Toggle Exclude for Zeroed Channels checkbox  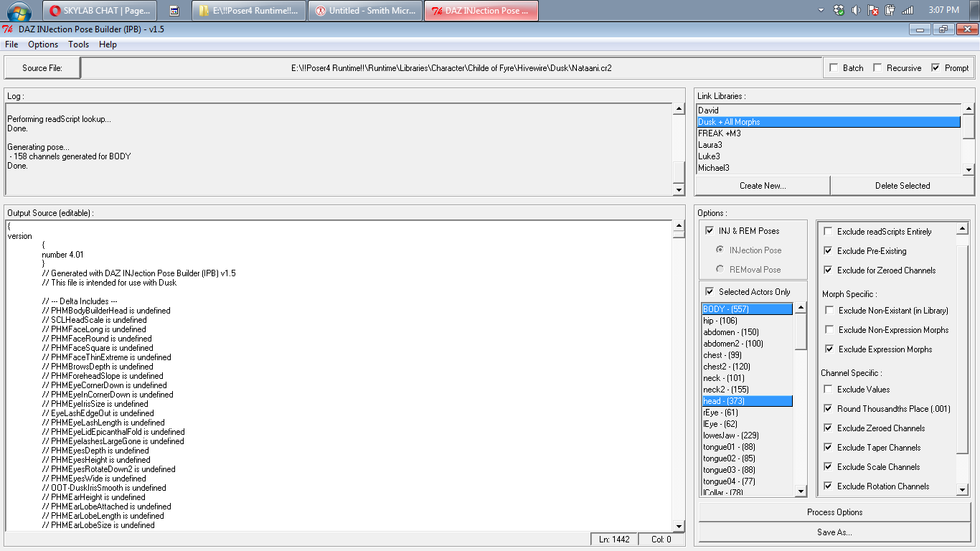828,270
